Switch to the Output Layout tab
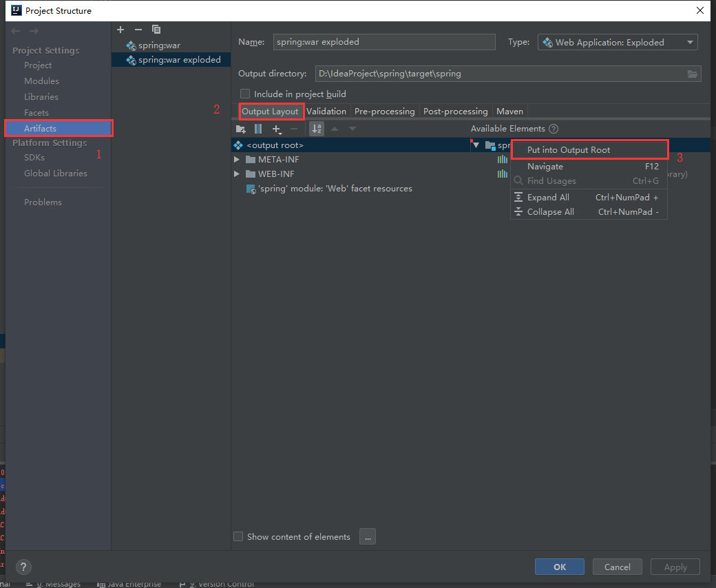 point(270,112)
